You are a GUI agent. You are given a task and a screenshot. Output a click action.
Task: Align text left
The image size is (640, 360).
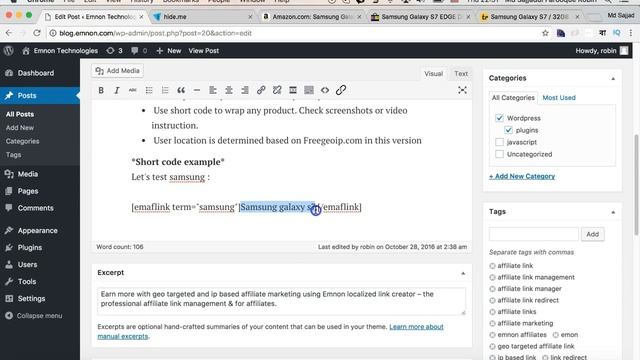tap(213, 90)
